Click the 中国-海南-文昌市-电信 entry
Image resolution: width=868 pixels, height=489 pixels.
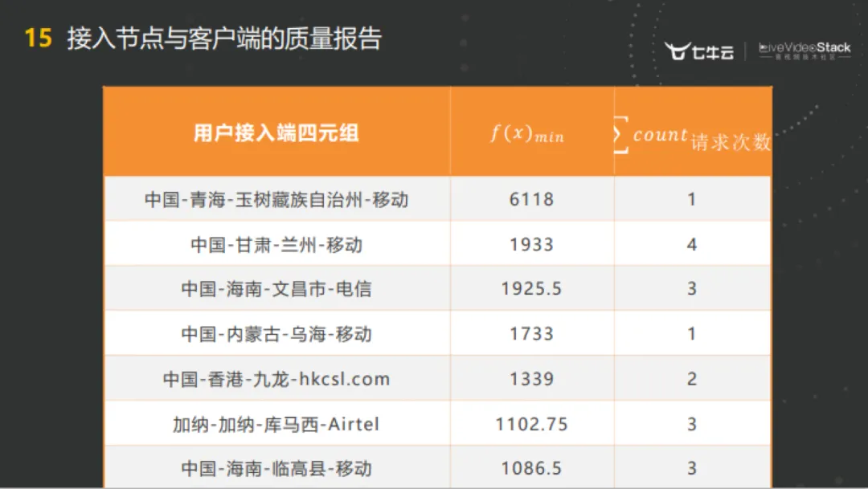tap(276, 289)
